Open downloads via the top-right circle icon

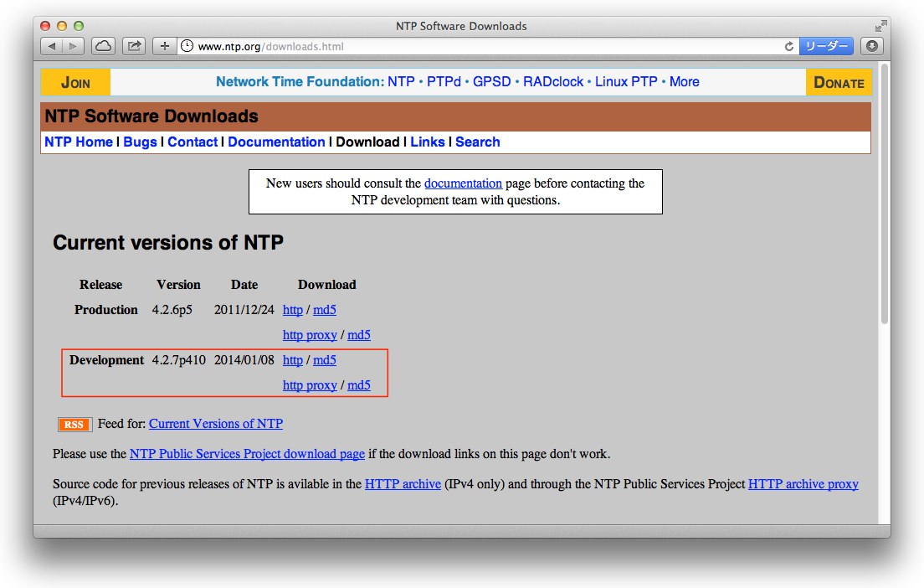coord(871,46)
